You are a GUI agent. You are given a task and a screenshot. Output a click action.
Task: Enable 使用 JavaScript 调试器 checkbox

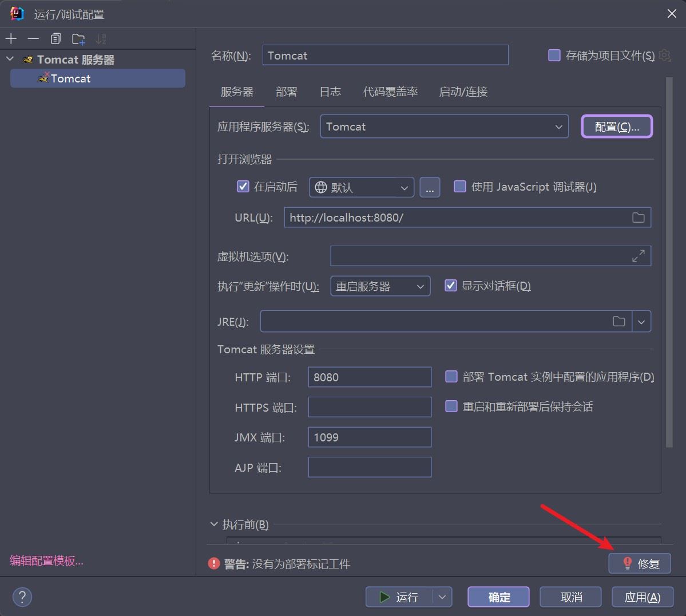(x=460, y=187)
